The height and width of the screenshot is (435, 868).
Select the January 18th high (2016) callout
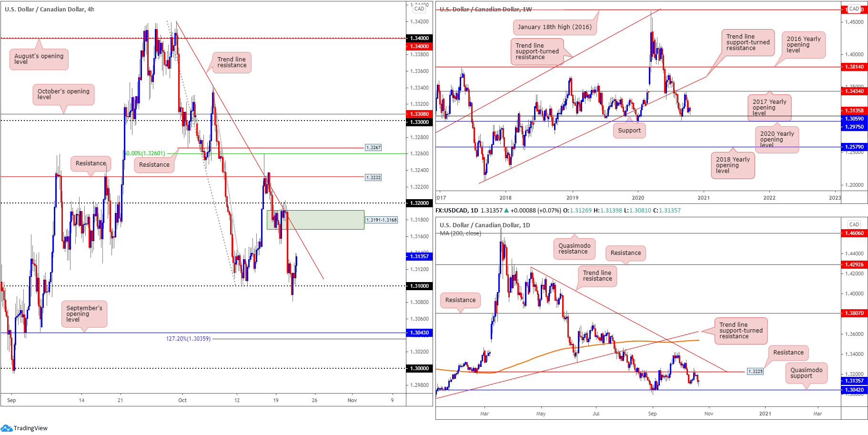555,27
